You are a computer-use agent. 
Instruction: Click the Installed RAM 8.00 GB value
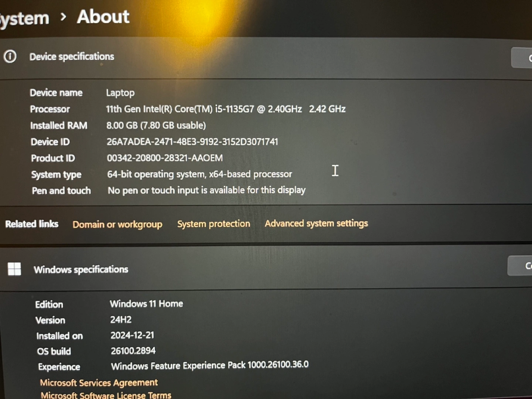point(156,125)
